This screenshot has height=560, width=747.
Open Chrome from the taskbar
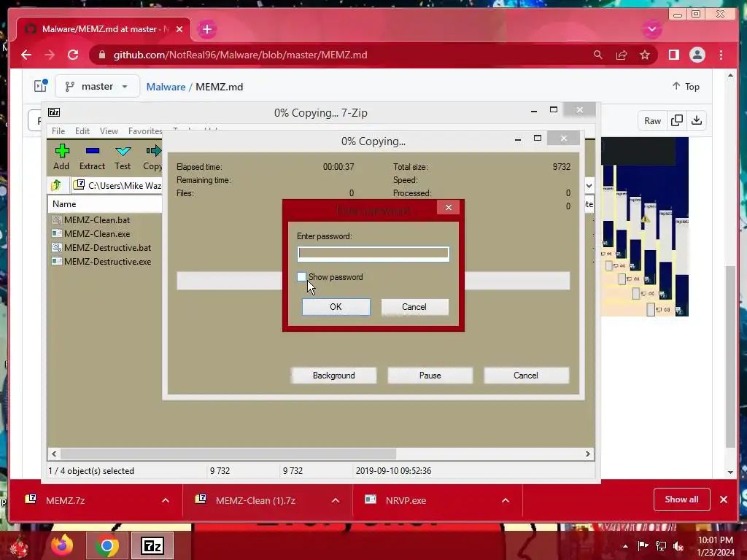pos(107,545)
